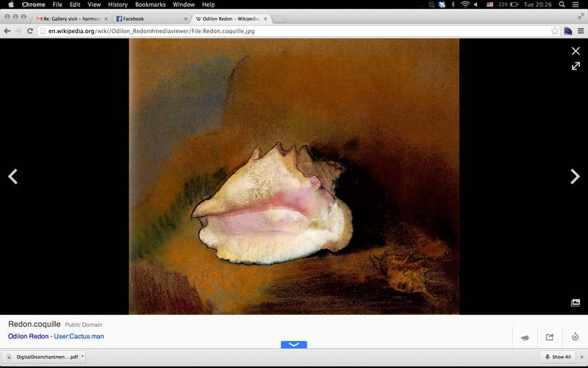Click the volume speaker icon

point(476,4)
